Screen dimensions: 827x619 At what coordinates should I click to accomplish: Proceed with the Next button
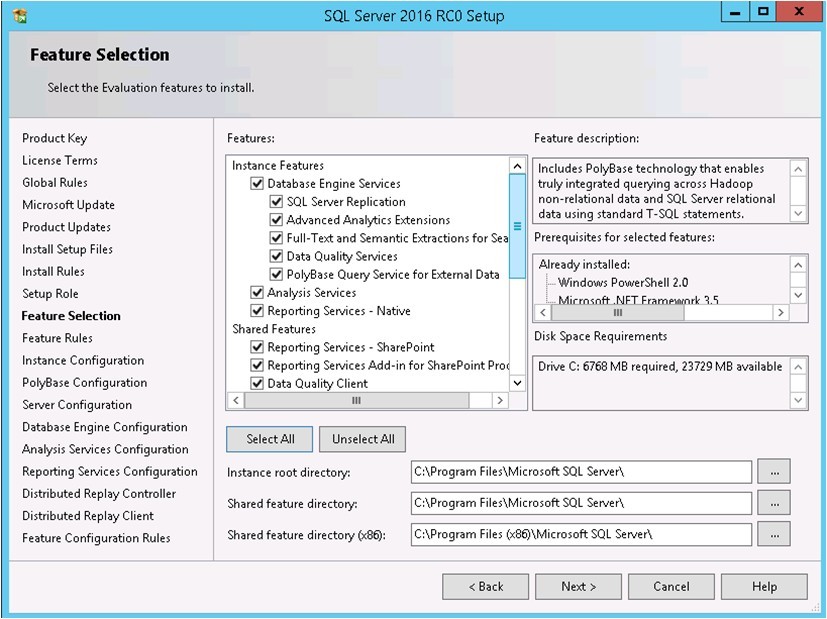coord(578,587)
